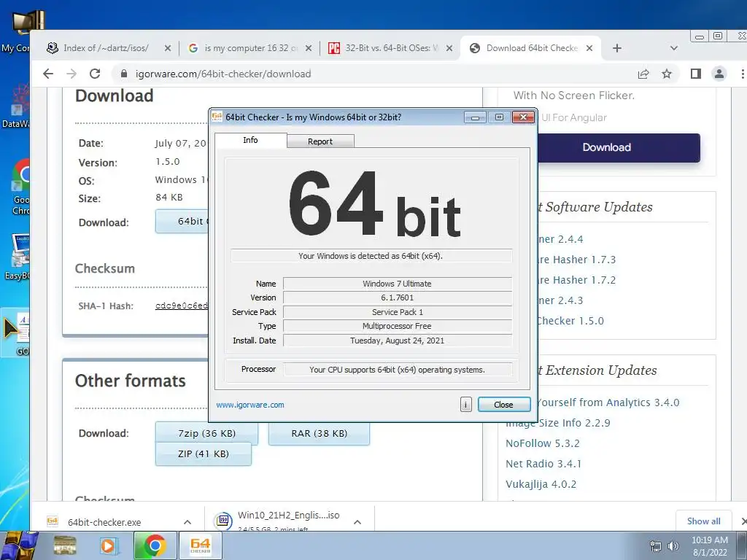This screenshot has height=560, width=747.
Task: Bookmark this page with the star icon
Action: click(667, 74)
